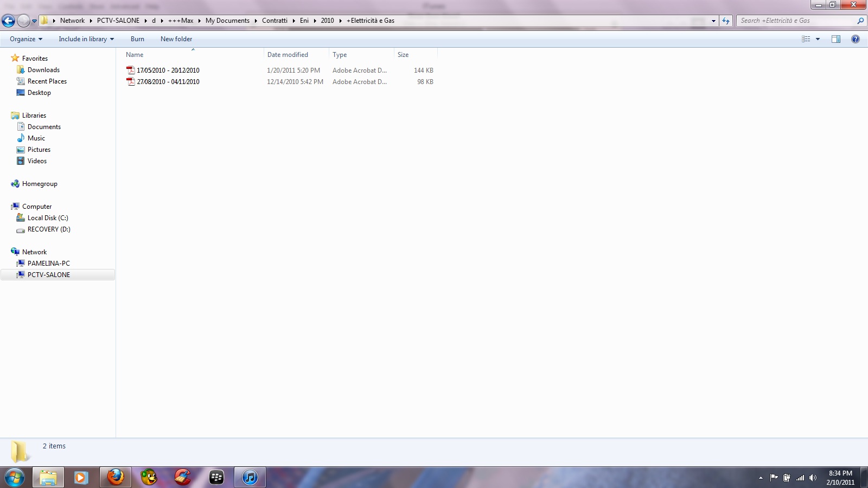Click the Burn button
The image size is (868, 488).
click(137, 39)
